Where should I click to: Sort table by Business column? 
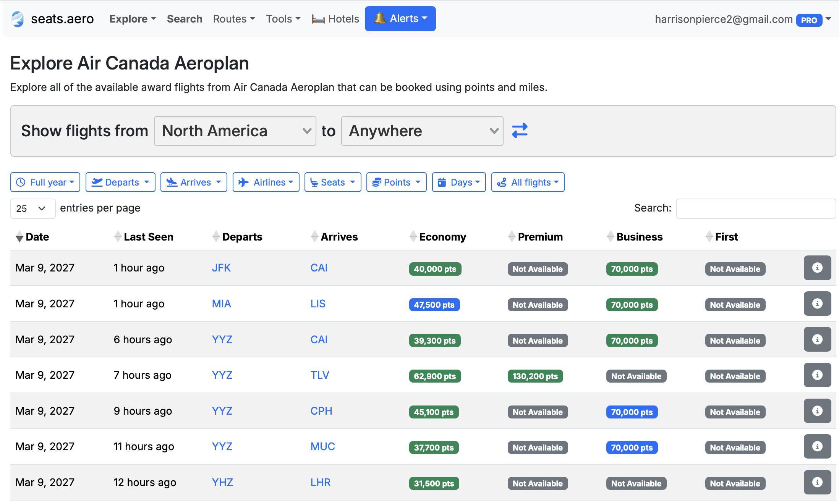point(635,237)
